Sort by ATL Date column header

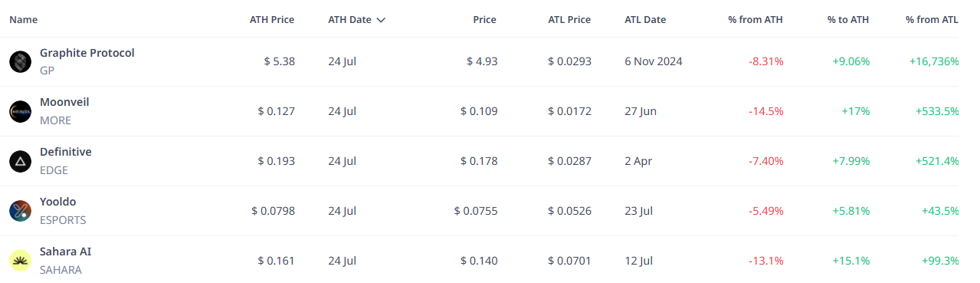coord(645,20)
